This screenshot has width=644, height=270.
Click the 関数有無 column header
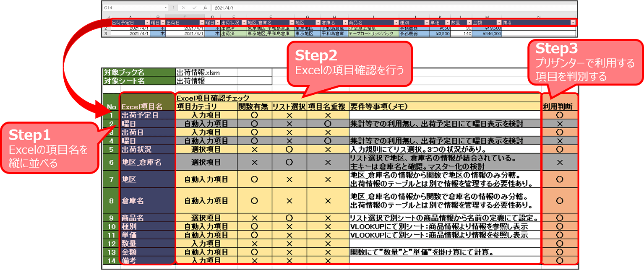click(254, 106)
